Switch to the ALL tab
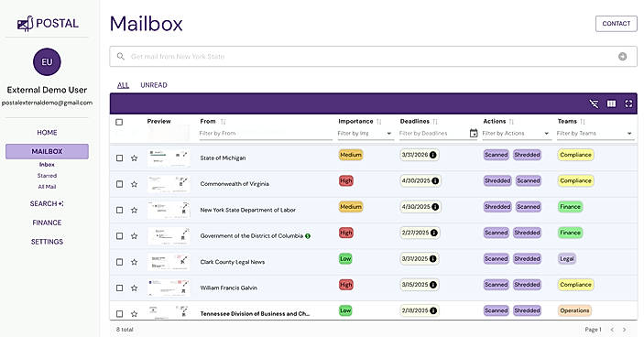Screen dimensions: 644x337 tap(123, 85)
